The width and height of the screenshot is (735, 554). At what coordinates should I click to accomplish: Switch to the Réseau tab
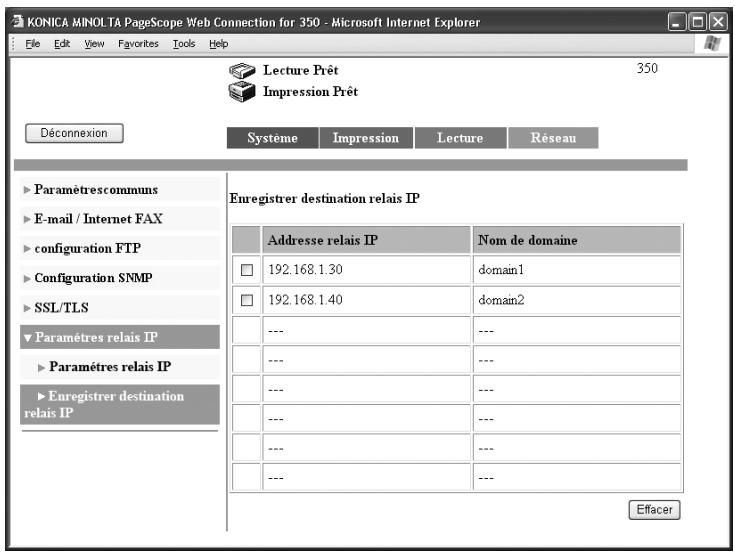pyautogui.click(x=553, y=138)
